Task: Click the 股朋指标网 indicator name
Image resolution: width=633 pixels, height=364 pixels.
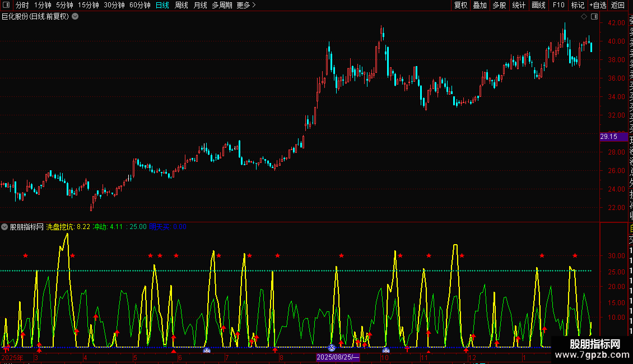Action: coord(27,227)
